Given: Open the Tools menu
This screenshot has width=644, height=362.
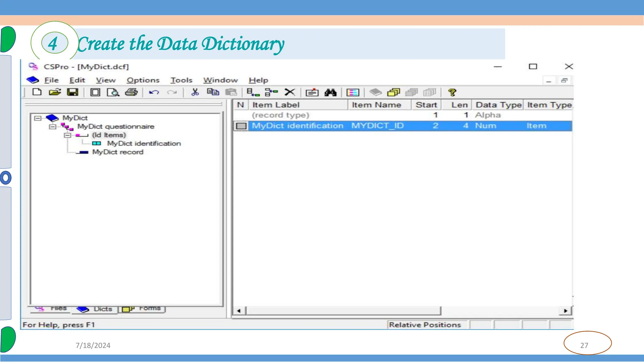Looking at the screenshot, I should click(x=181, y=80).
